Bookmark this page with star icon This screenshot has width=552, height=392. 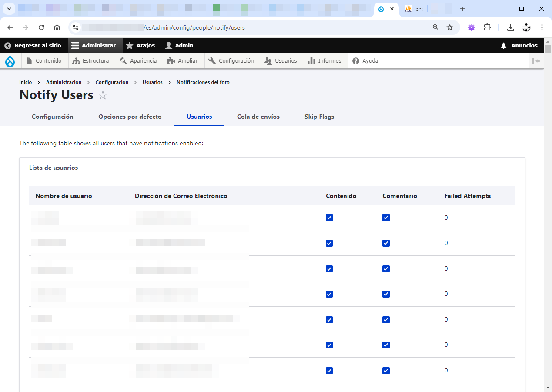450,27
